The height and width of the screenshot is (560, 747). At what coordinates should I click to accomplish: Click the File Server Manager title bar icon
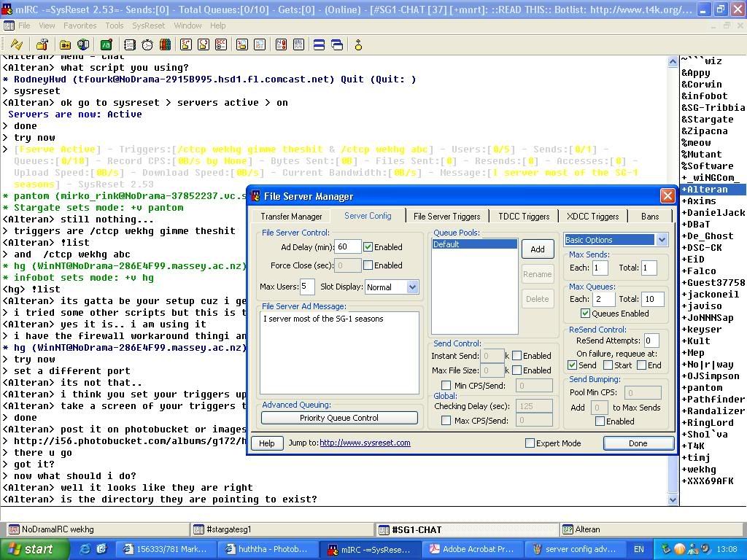click(256, 196)
